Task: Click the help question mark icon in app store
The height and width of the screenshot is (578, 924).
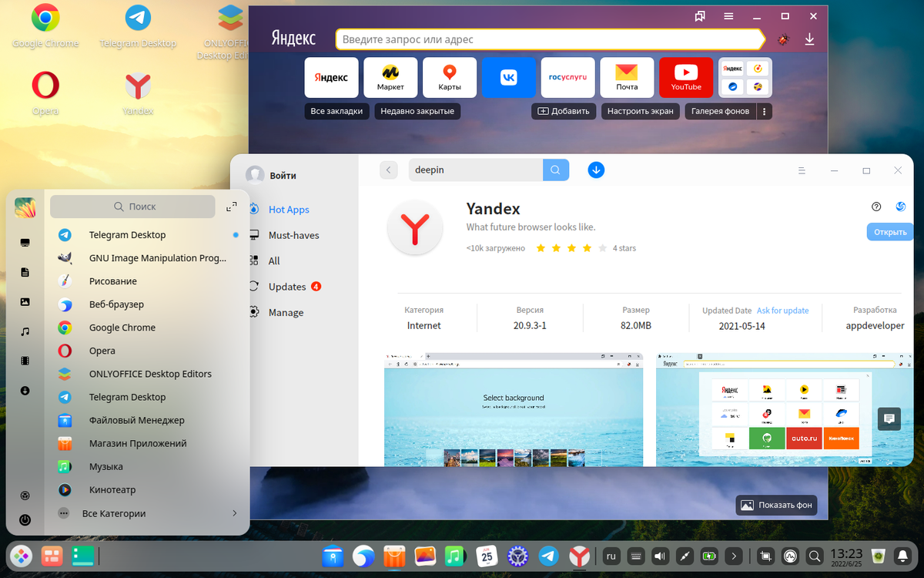Action: [x=876, y=207]
